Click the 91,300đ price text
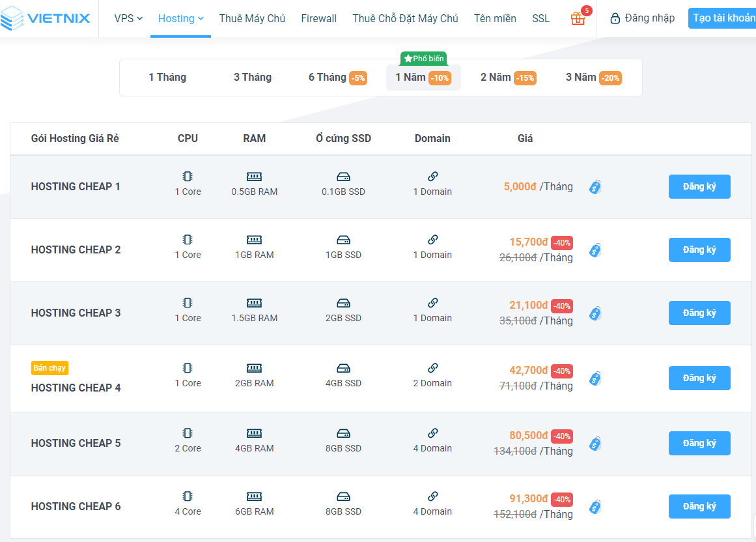This screenshot has width=756, height=542. tap(529, 498)
